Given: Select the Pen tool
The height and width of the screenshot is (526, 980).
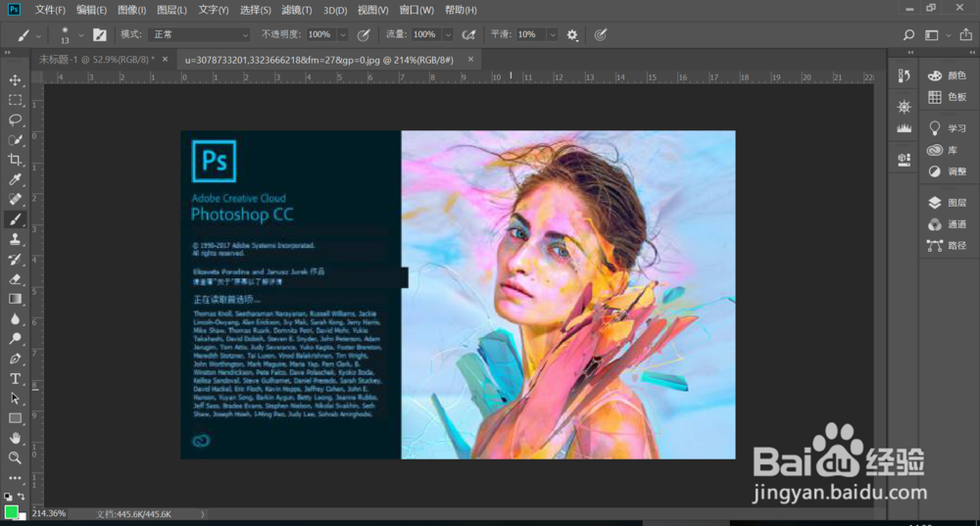Looking at the screenshot, I should coord(15,359).
